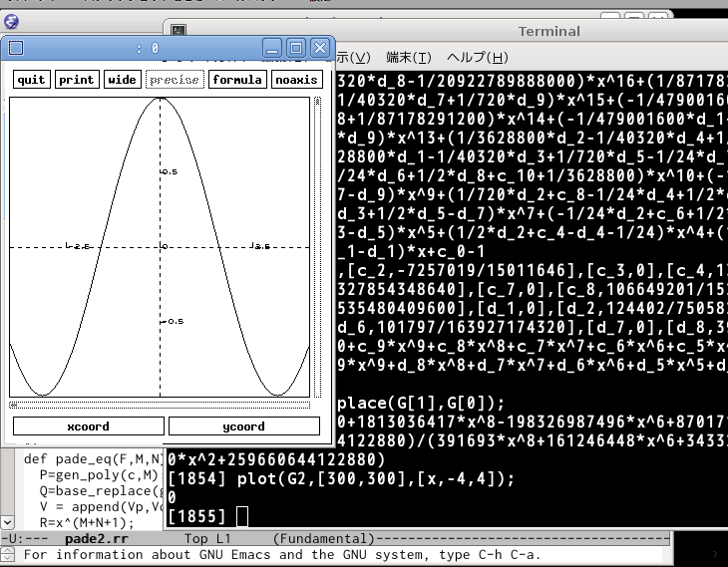Click the pade2.rr buffer name in mode line

(97, 539)
